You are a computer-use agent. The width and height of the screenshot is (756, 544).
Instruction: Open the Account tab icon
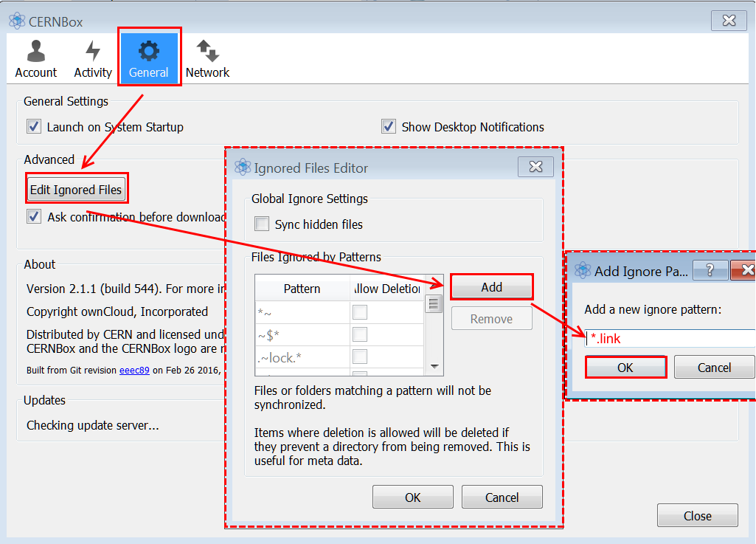click(x=35, y=52)
